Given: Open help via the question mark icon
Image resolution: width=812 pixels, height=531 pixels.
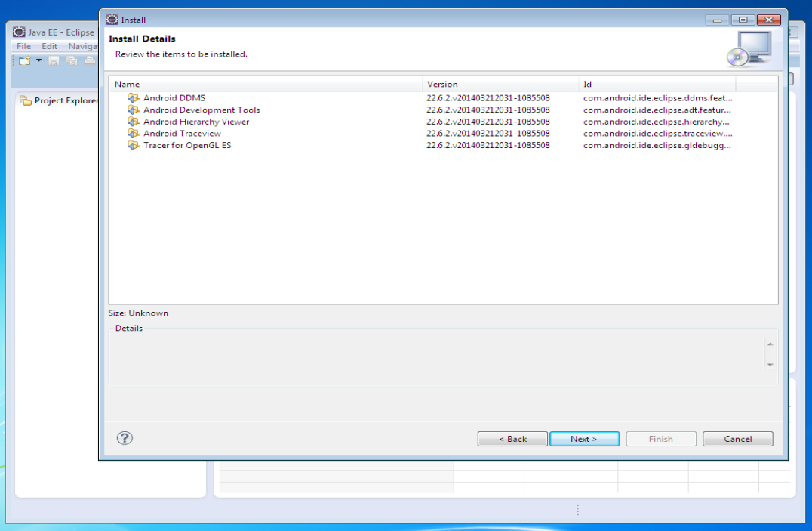Looking at the screenshot, I should (125, 438).
